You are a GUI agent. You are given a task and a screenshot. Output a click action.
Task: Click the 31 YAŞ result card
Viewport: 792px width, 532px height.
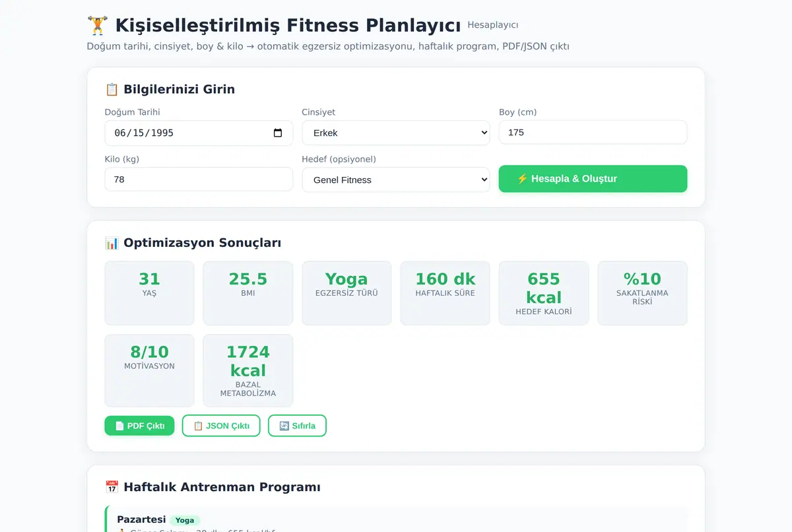point(149,293)
